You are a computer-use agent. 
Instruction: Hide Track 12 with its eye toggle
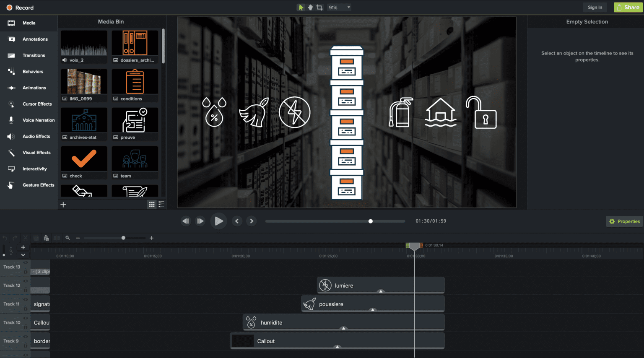pyautogui.click(x=25, y=281)
